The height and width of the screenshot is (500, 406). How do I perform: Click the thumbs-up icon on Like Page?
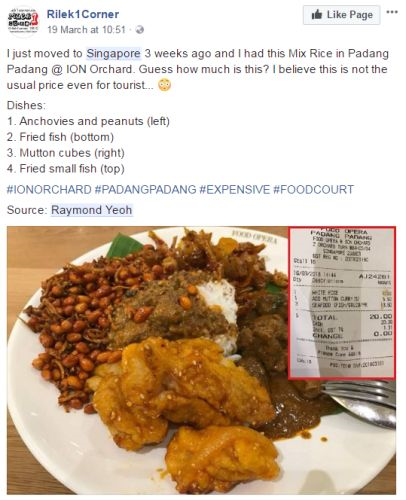(317, 15)
